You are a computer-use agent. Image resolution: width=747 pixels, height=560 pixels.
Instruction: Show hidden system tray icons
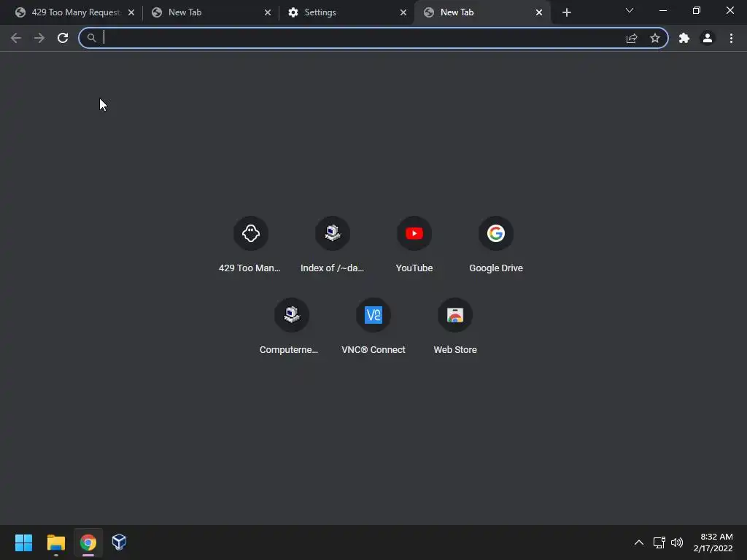point(639,542)
